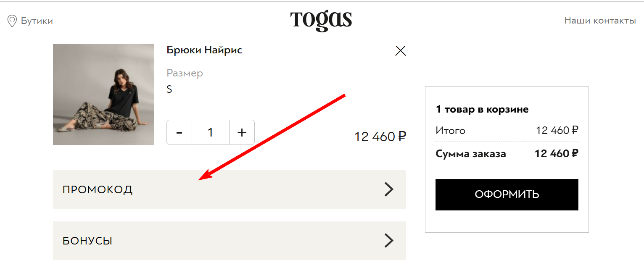Viewport: 644px width, 268px height.
Task: Remove Брюки Найрис using the X icon
Action: [x=400, y=50]
